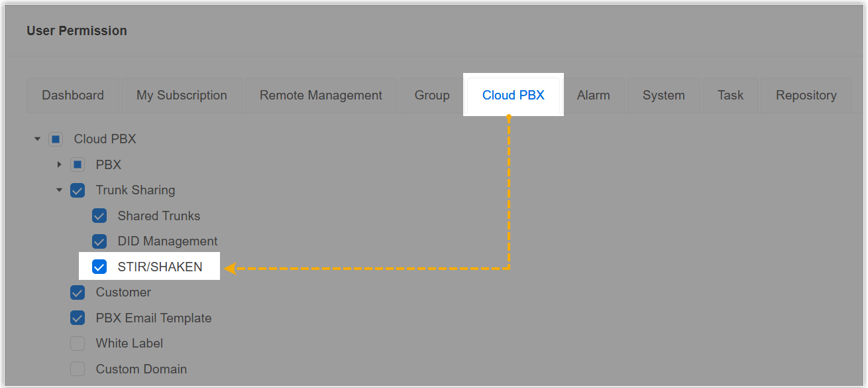Go to the Group tab
The image size is (868, 388).
point(432,96)
